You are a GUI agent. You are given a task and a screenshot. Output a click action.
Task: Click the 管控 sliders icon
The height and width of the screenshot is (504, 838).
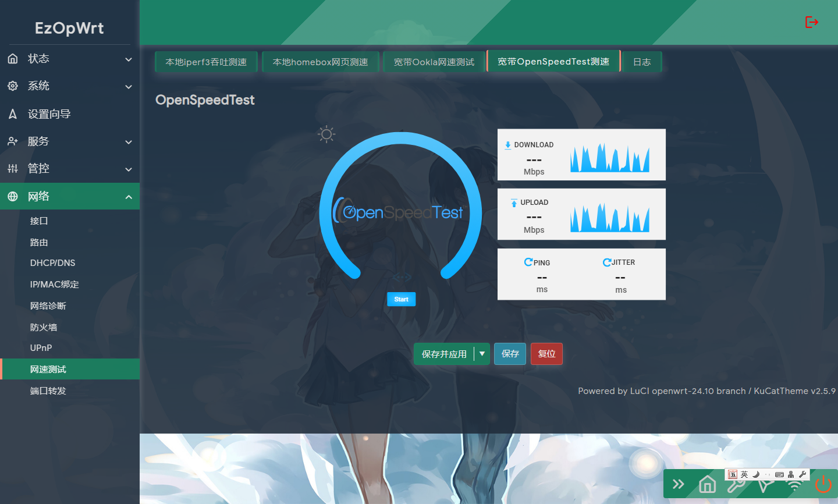pos(13,169)
